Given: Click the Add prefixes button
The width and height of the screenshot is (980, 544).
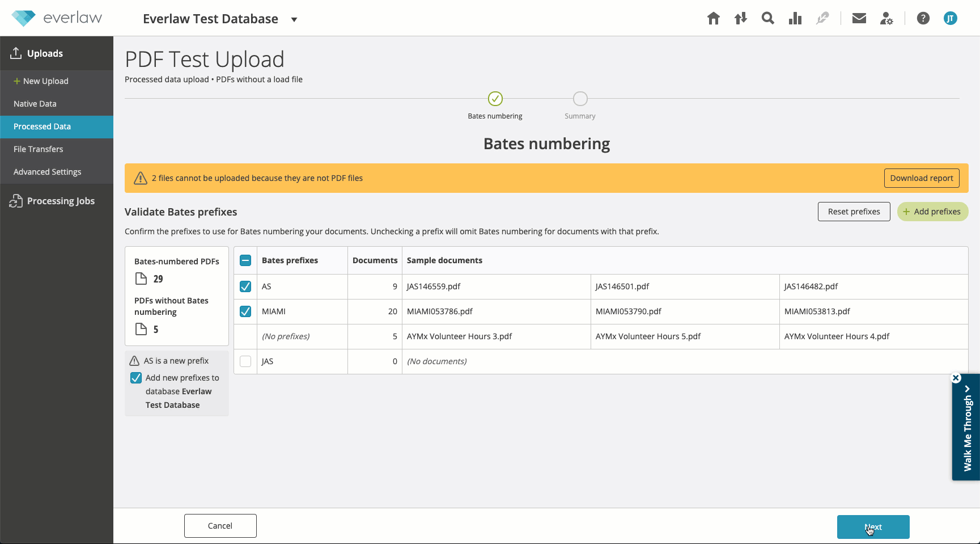Looking at the screenshot, I should pyautogui.click(x=933, y=212).
